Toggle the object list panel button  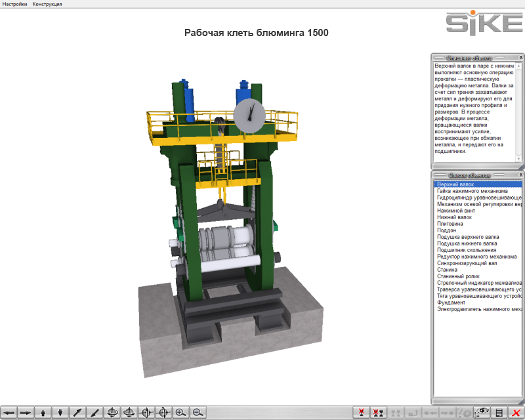coord(499,412)
